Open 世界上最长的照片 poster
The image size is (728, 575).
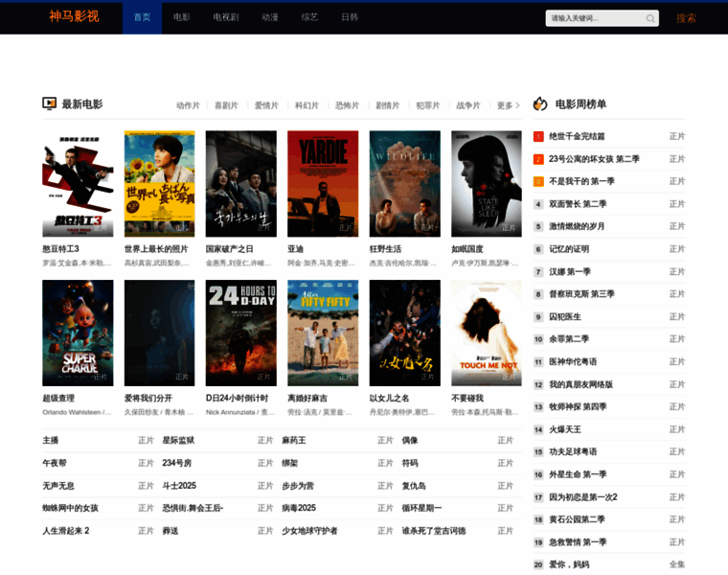pos(159,184)
